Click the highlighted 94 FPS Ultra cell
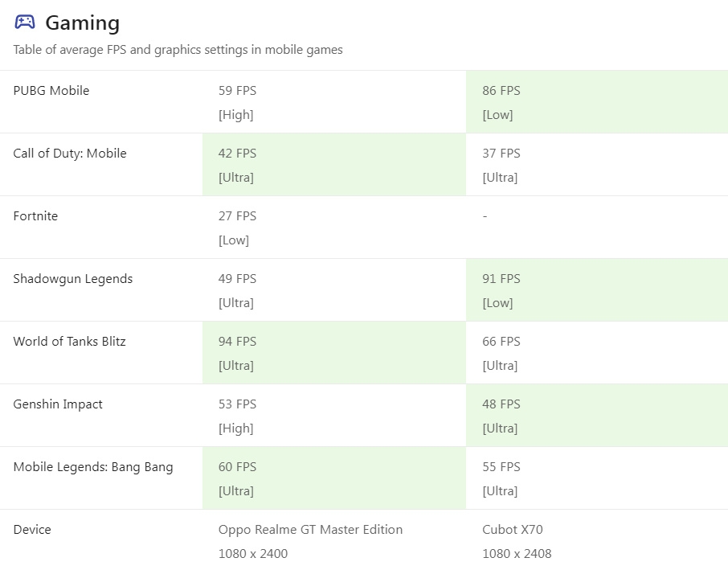The width and height of the screenshot is (728, 570). tap(333, 353)
